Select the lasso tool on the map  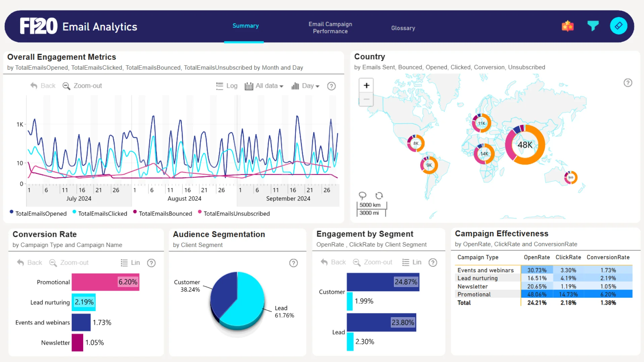tap(362, 195)
